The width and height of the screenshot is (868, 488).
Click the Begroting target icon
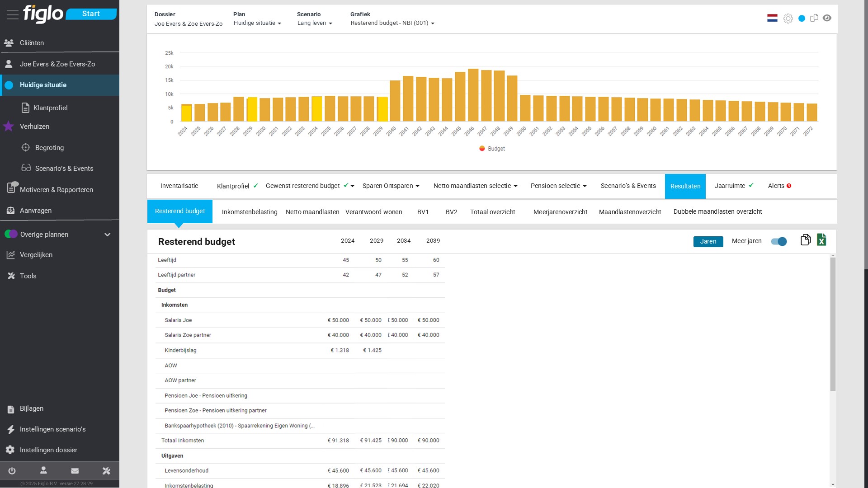coord(26,147)
